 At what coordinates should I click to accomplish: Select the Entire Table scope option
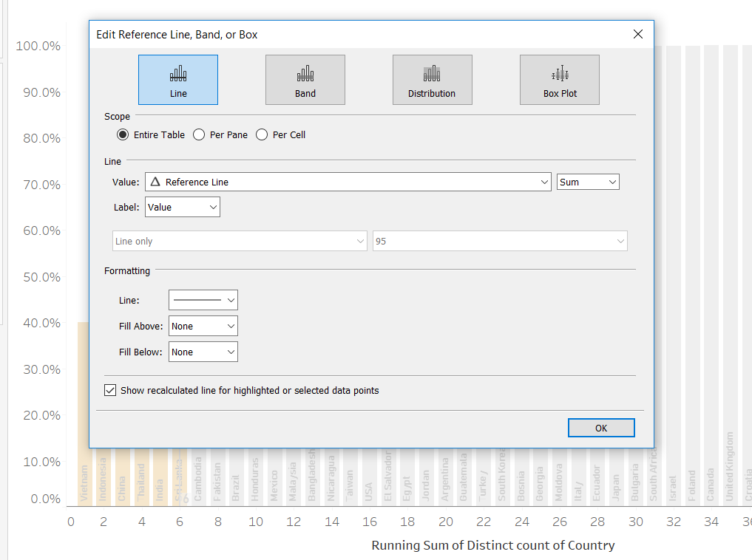tap(123, 135)
